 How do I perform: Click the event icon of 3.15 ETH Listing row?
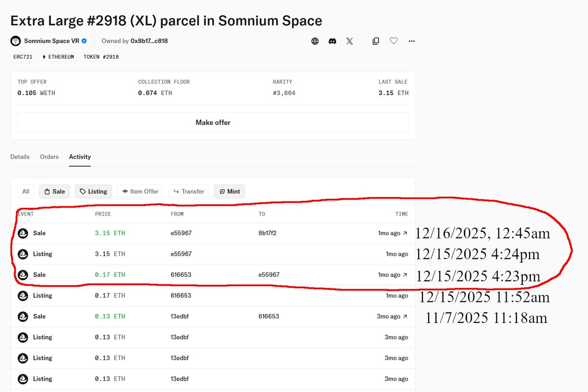pyautogui.click(x=23, y=254)
